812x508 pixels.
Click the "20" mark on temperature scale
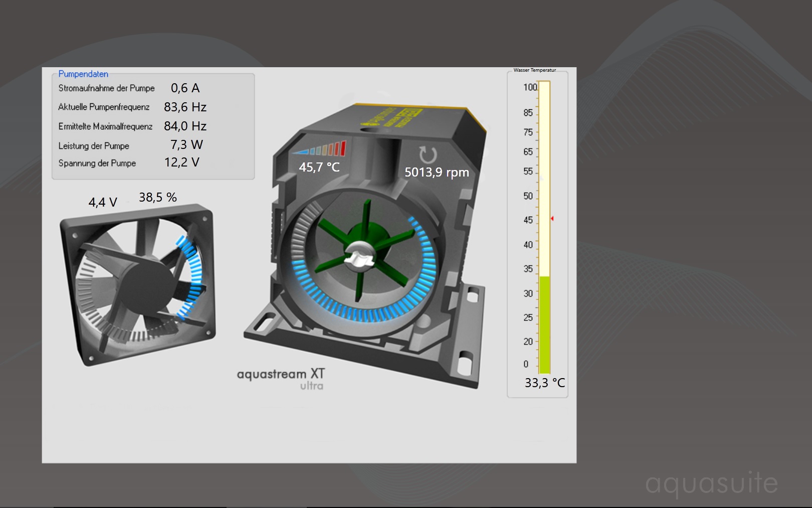click(528, 342)
